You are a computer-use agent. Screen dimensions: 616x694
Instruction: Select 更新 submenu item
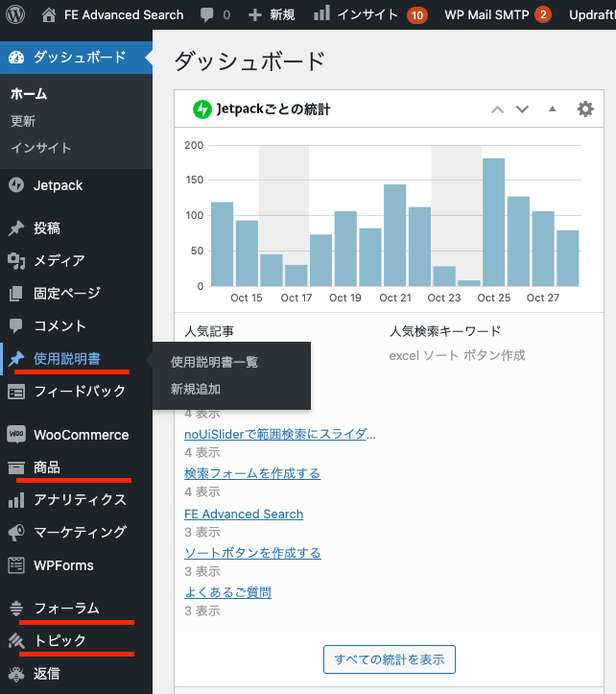[23, 121]
